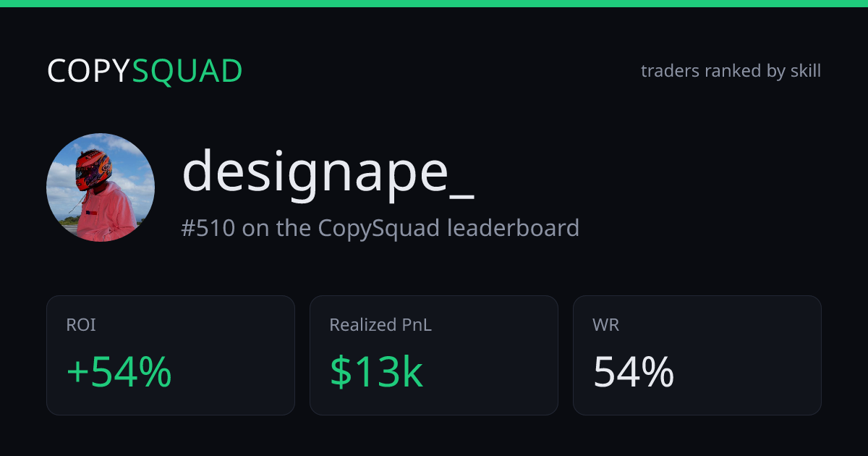Click the green $13k value
Screen dimensions: 868x456
(376, 372)
